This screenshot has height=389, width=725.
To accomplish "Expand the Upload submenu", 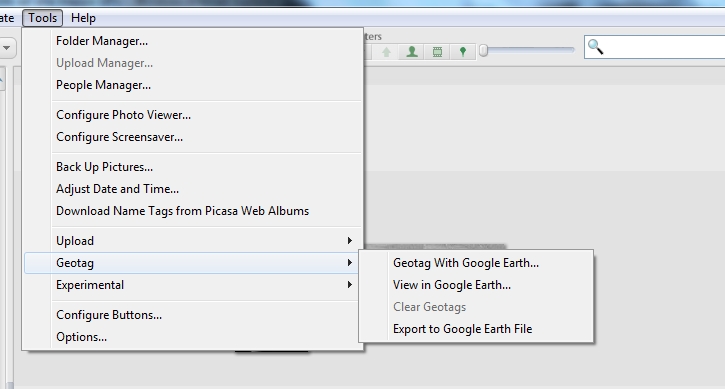I will [x=193, y=241].
